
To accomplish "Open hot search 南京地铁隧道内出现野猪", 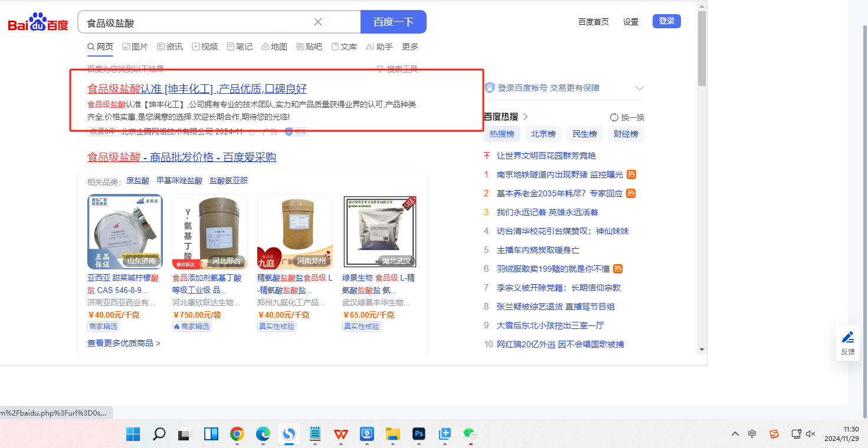I will (x=560, y=174).
